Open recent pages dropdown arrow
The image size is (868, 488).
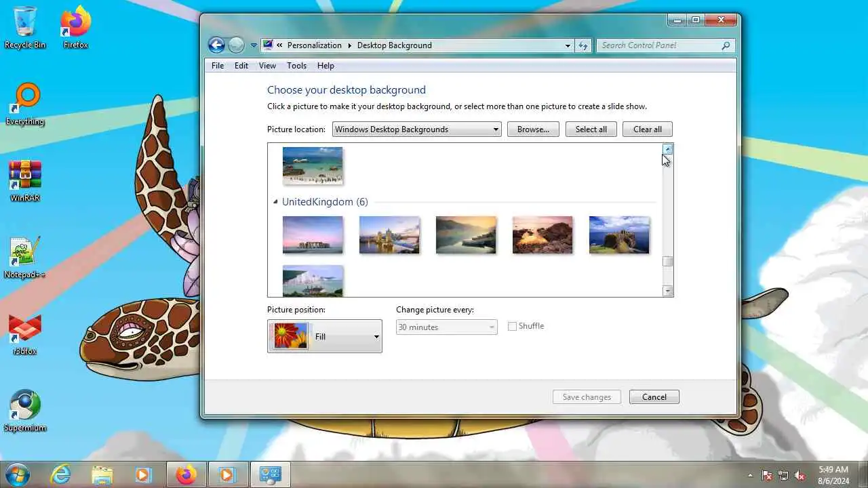[x=254, y=45]
